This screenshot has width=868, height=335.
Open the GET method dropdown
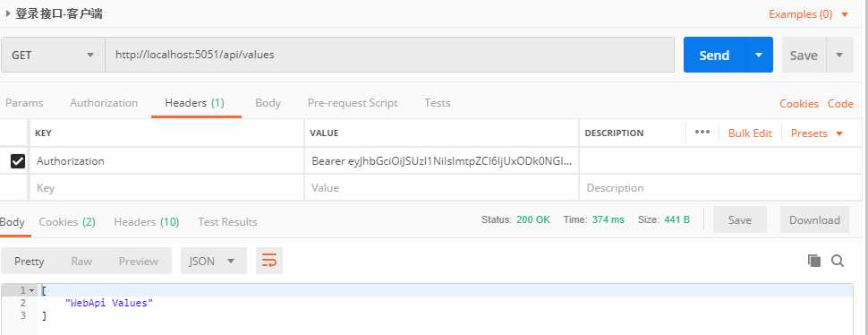(53, 55)
